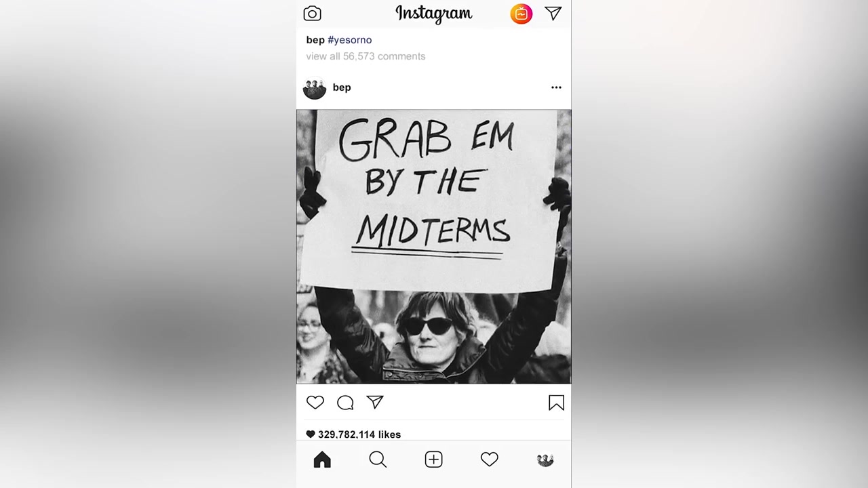Share the post via send icon
868x488 pixels.
point(375,403)
